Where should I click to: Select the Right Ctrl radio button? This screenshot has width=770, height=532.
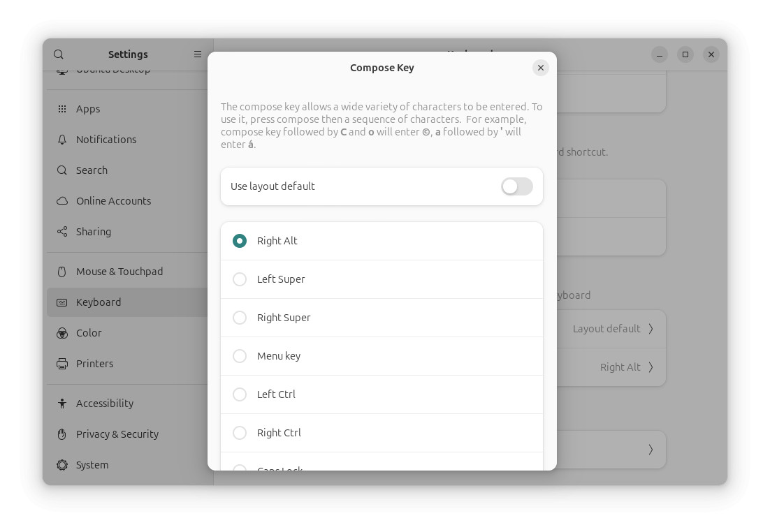pos(240,432)
